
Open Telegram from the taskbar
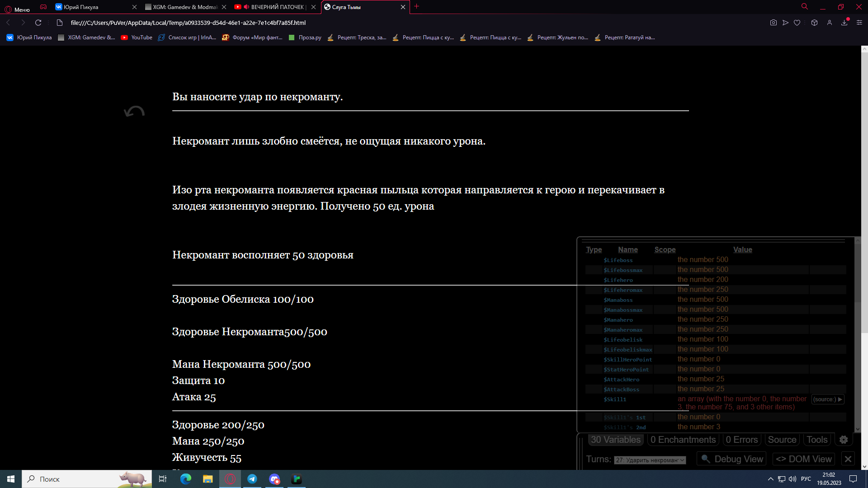pyautogui.click(x=252, y=479)
